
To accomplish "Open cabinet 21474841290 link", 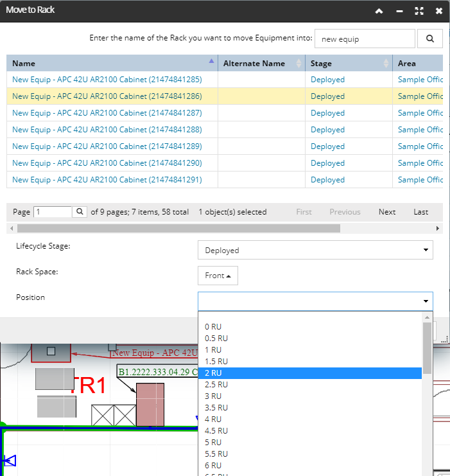I will click(107, 163).
